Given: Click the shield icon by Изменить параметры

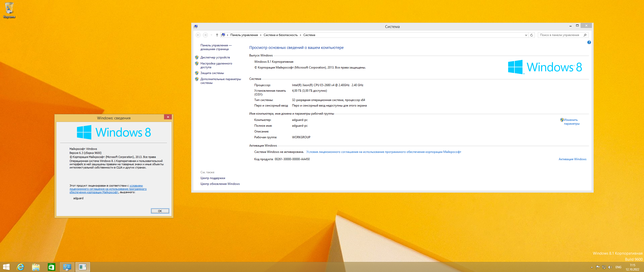Looking at the screenshot, I should click(562, 120).
